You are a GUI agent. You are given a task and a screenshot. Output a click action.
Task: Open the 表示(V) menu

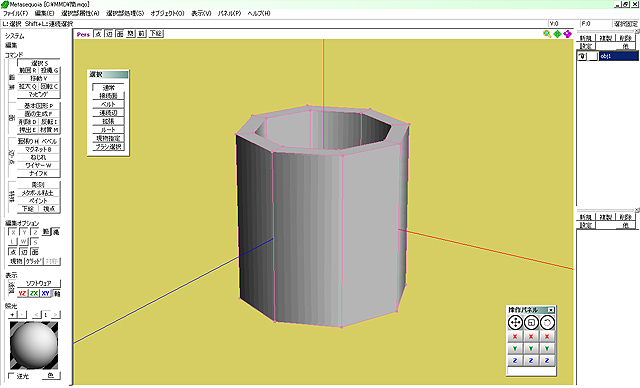201,13
